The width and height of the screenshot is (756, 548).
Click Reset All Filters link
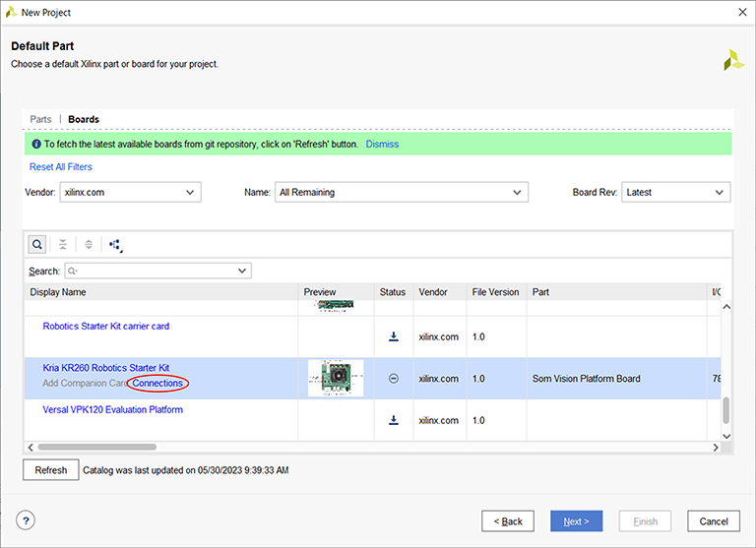point(61,167)
